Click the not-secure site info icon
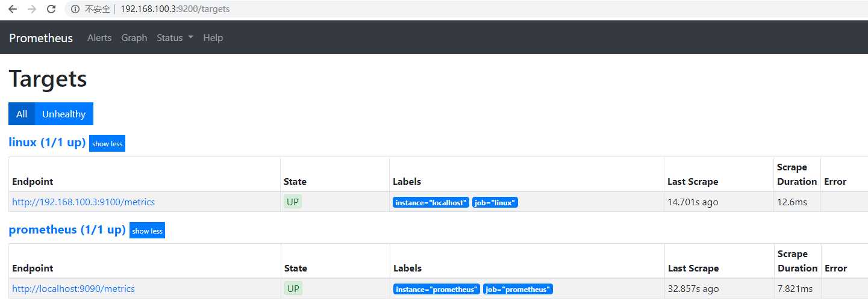Image resolution: width=868 pixels, height=307 pixels. point(75,9)
